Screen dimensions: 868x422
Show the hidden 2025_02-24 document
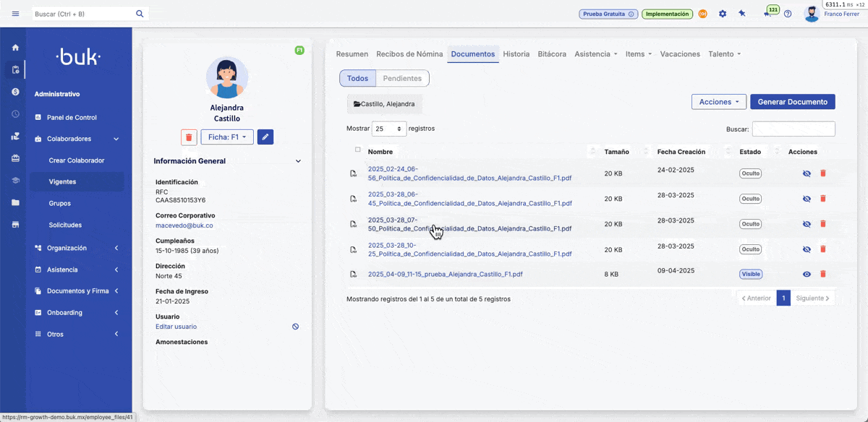(807, 173)
